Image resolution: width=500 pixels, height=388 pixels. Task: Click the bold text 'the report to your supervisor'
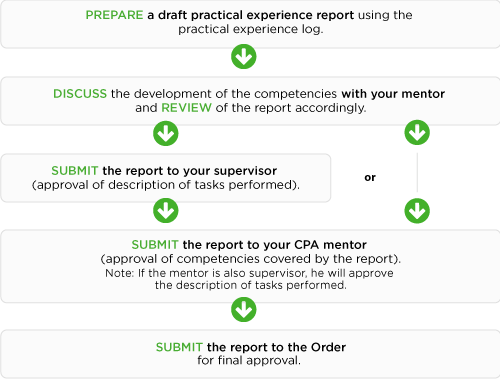(190, 171)
